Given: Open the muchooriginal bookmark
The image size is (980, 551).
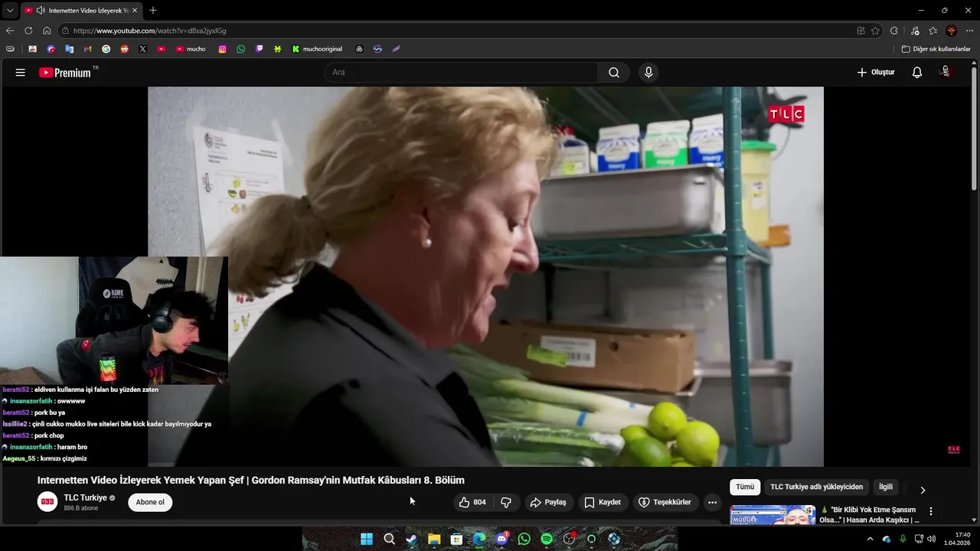Looking at the screenshot, I should tap(317, 49).
